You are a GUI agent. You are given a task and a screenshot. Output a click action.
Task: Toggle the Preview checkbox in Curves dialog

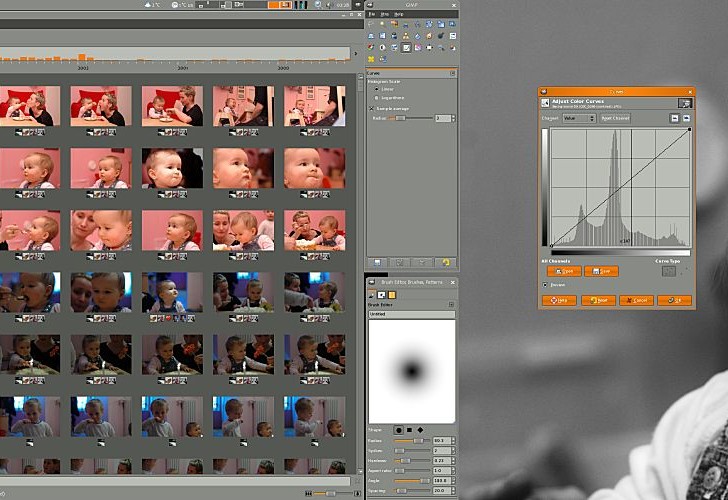click(x=546, y=284)
